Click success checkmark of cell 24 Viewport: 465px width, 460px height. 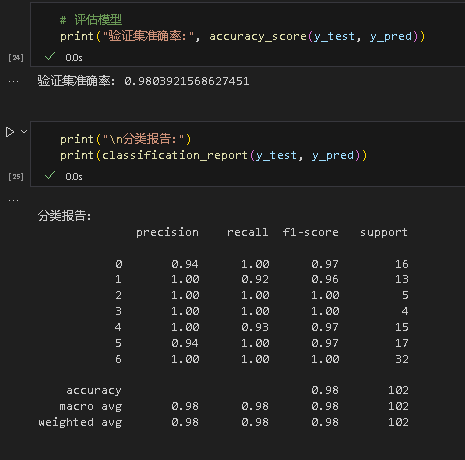coord(50,56)
